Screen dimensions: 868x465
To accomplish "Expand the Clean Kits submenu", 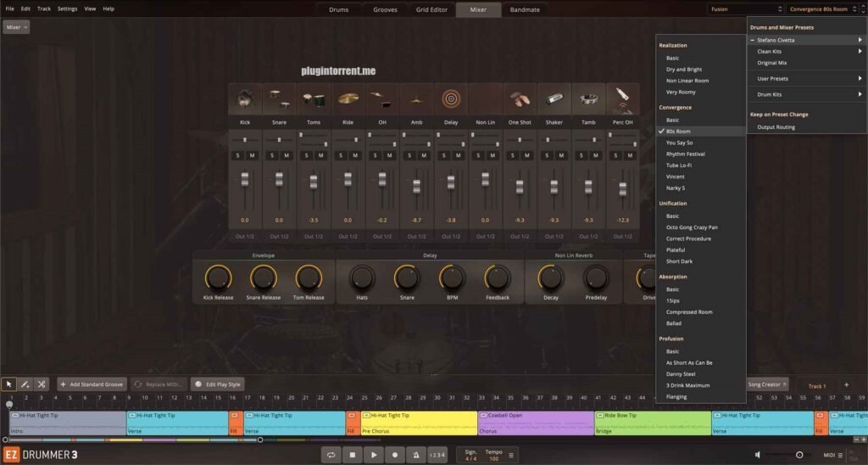I will tap(807, 52).
